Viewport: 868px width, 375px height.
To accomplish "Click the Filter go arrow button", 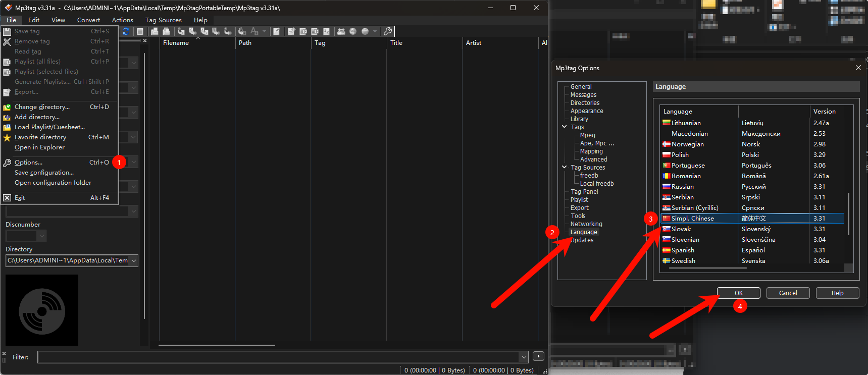I will [x=538, y=356].
